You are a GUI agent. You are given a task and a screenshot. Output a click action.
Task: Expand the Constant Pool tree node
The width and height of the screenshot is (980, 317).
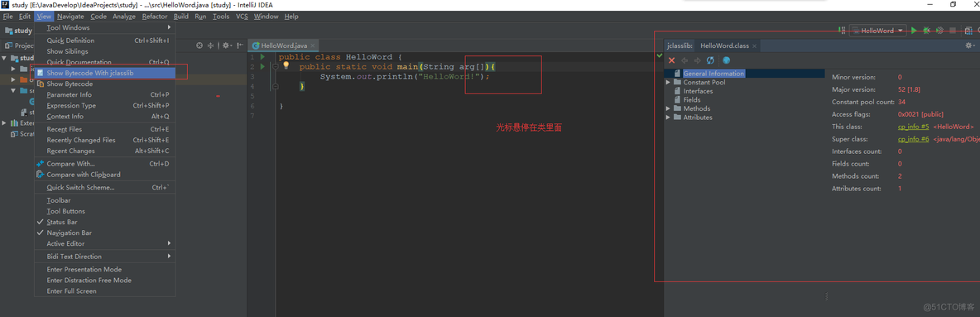669,82
